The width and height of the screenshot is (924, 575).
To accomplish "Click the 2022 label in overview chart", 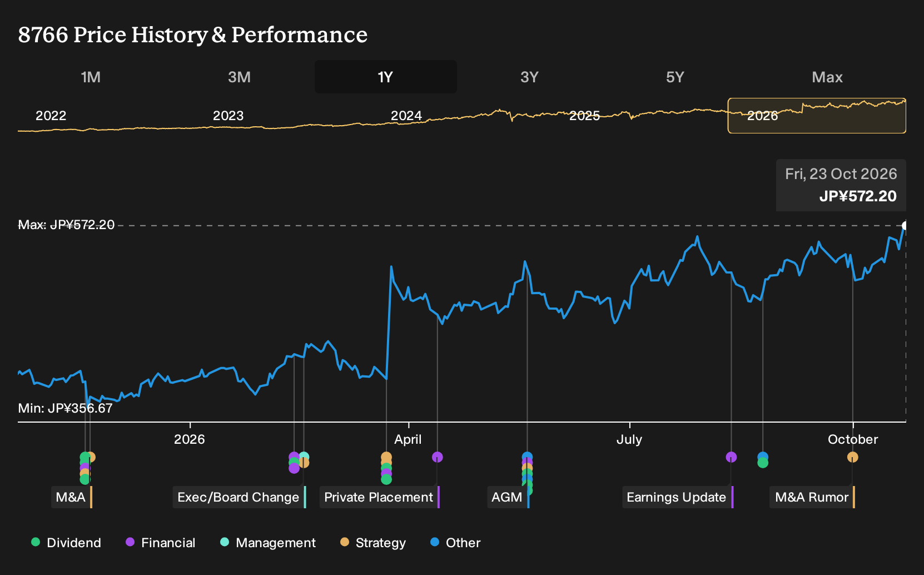I will point(51,116).
